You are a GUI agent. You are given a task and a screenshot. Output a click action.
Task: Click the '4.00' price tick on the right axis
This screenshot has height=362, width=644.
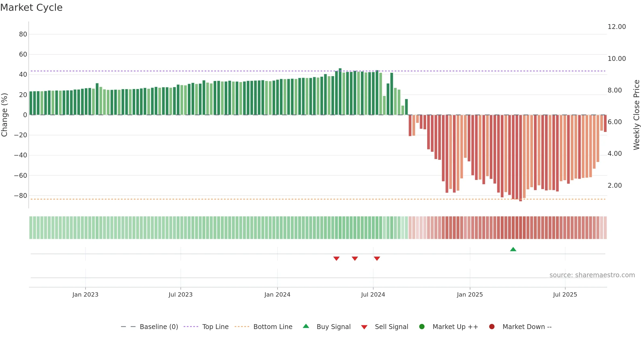point(615,154)
